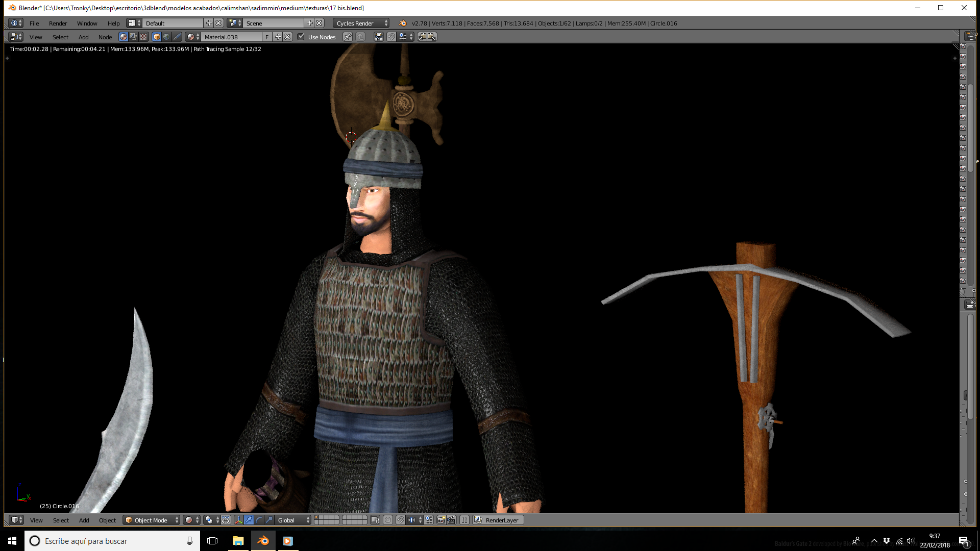The width and height of the screenshot is (980, 551).
Task: Select the rotate manipulator arc icon
Action: [259, 520]
